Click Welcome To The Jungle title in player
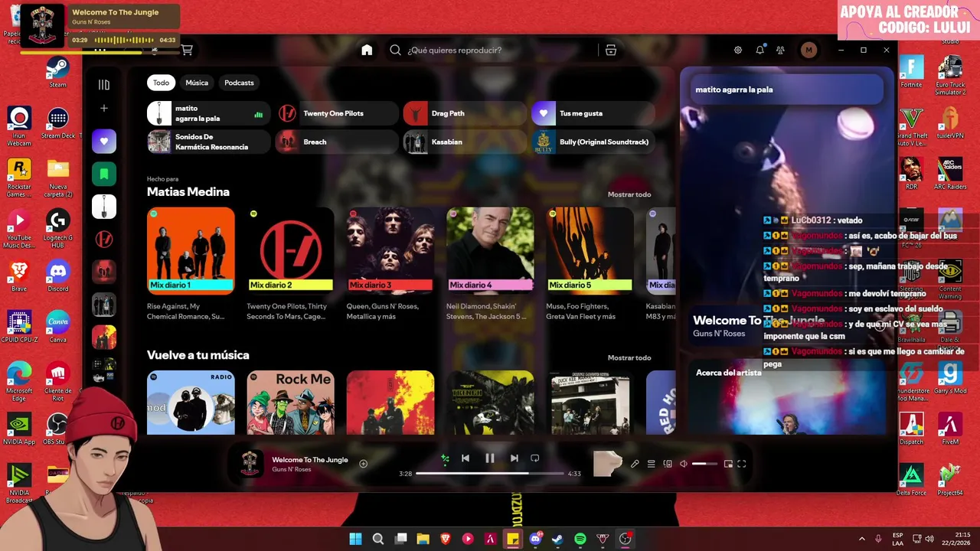The height and width of the screenshot is (551, 980). 310,460
